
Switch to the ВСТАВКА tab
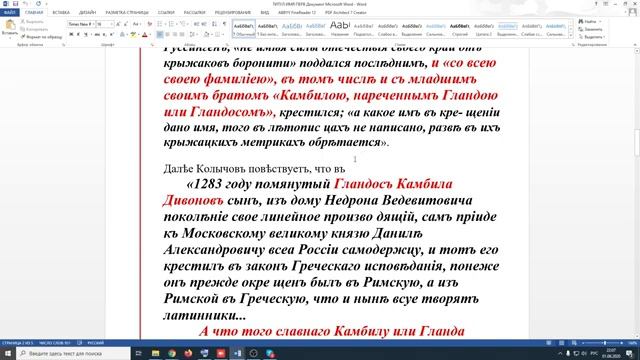61,13
